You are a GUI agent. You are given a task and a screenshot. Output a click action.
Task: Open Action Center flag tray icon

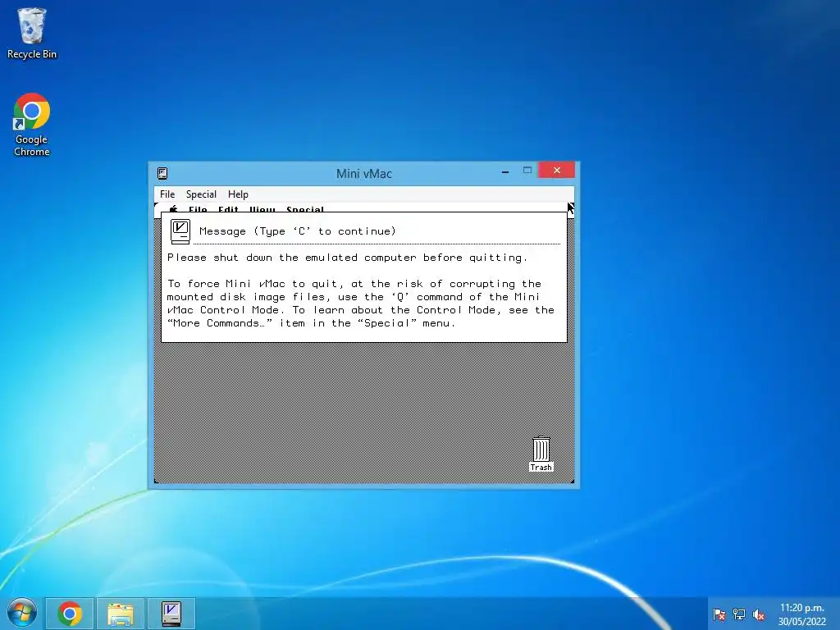coord(719,614)
